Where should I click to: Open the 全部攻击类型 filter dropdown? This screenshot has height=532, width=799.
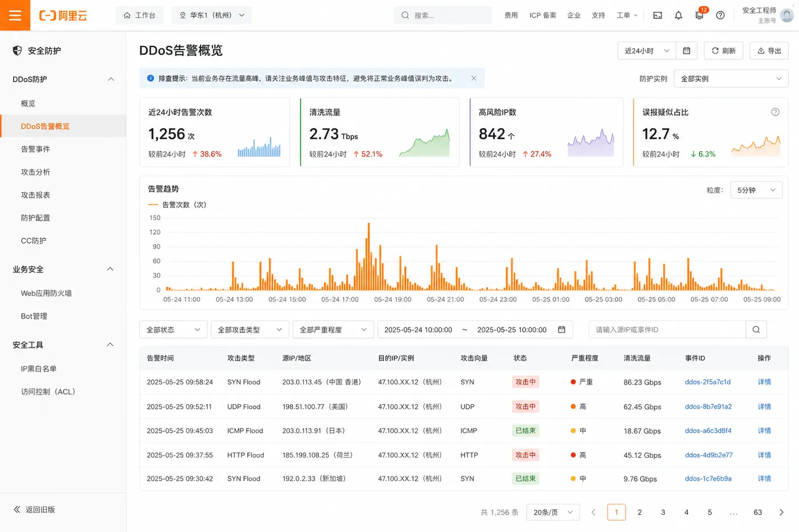point(250,330)
